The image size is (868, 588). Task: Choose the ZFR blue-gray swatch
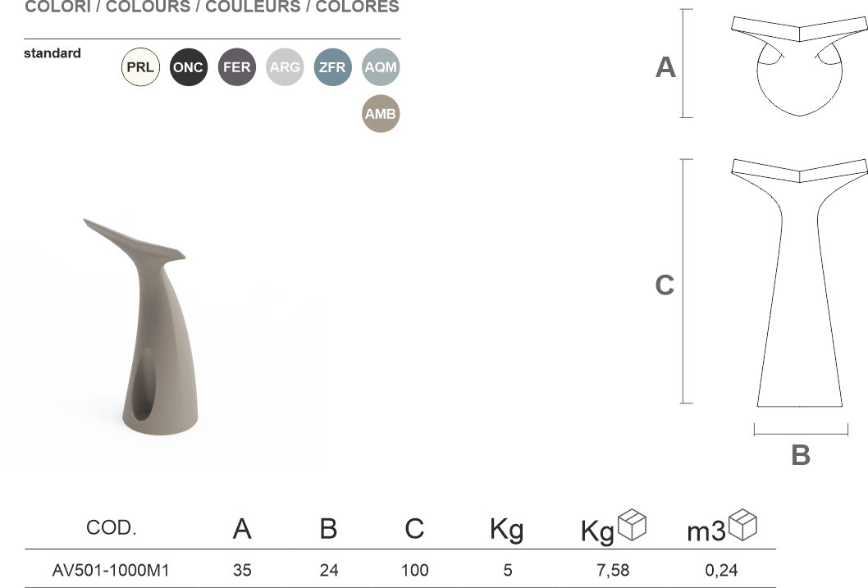pyautogui.click(x=332, y=67)
